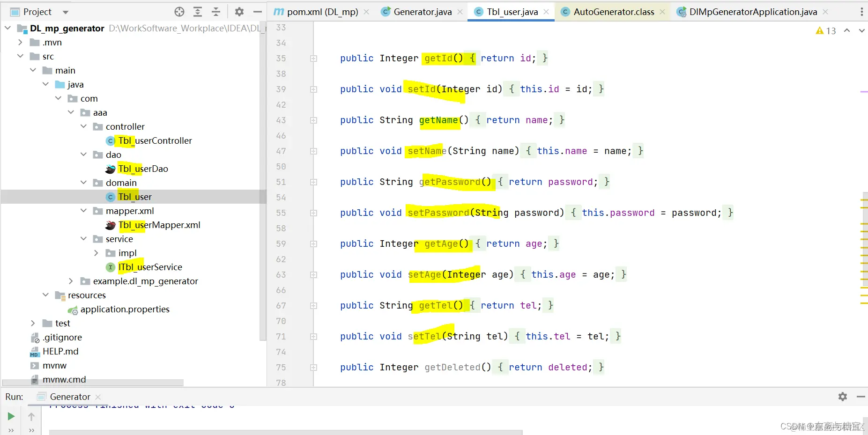The image size is (868, 435).
Task: Close the Generator.java editor tab
Action: [460, 12]
